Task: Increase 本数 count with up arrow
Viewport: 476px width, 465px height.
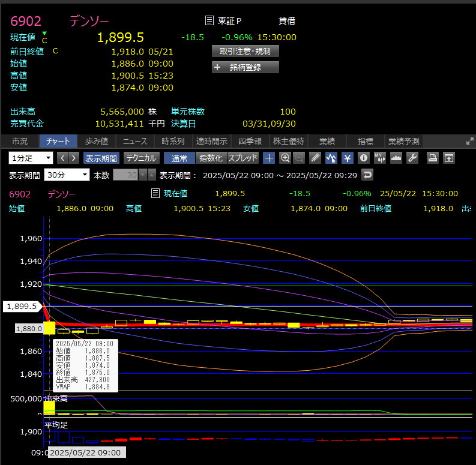Action: point(151,175)
